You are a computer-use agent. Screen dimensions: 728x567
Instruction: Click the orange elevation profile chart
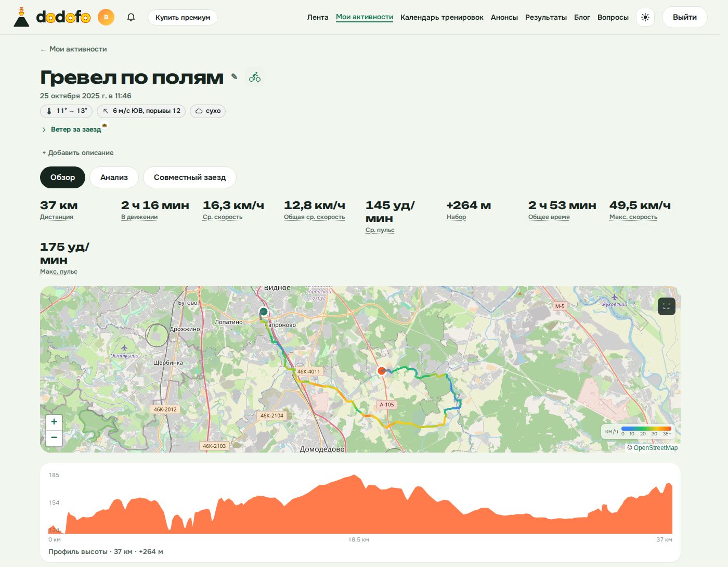pyautogui.click(x=360, y=504)
